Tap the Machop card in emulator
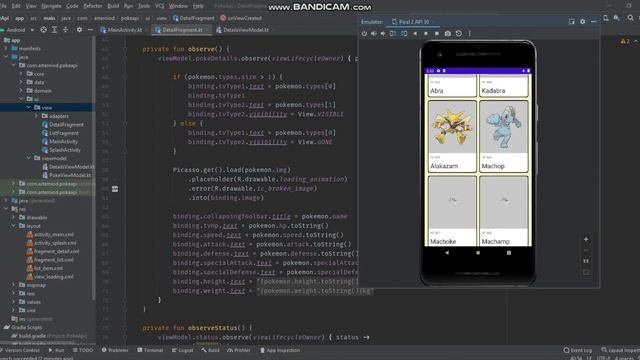 (503, 136)
